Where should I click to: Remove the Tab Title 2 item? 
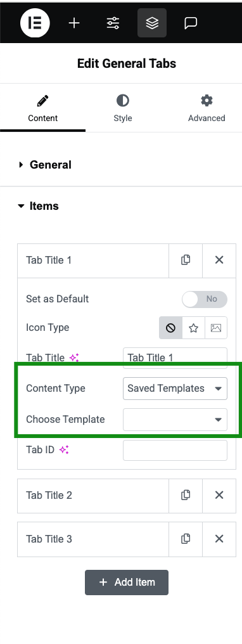219,495
